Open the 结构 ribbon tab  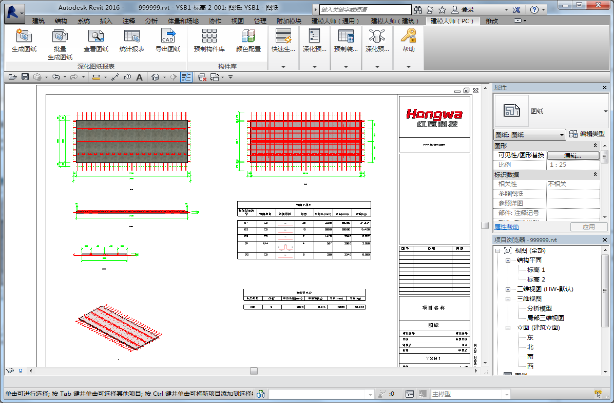61,21
